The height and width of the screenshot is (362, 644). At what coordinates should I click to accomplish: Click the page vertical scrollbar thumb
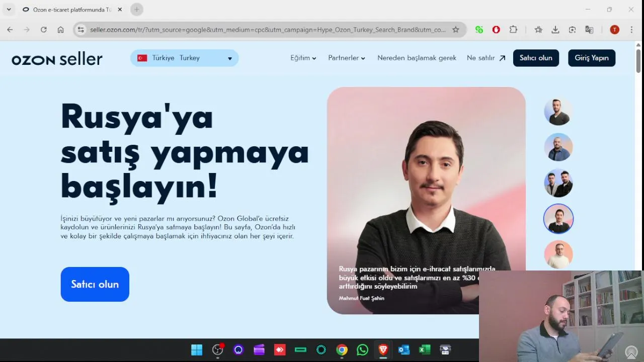638,60
